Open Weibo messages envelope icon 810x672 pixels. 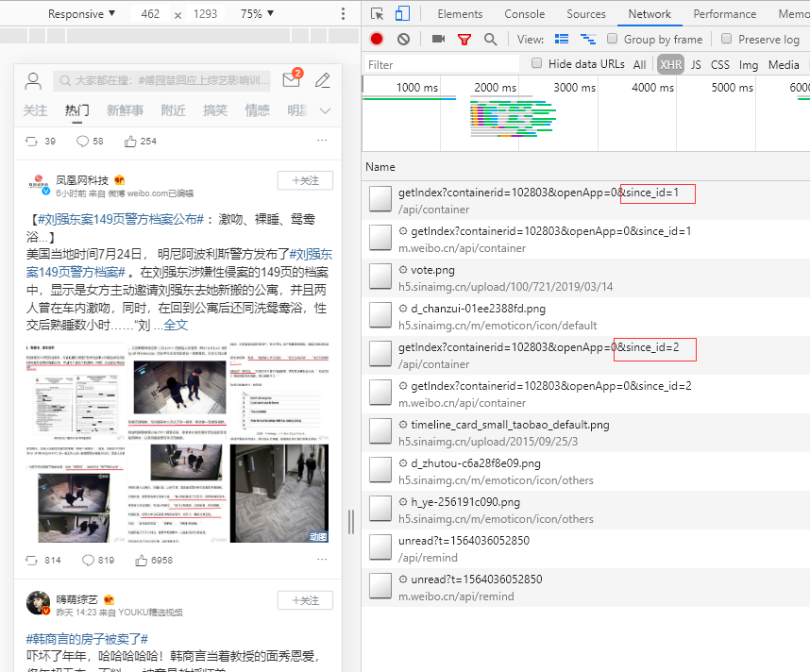coord(291,80)
